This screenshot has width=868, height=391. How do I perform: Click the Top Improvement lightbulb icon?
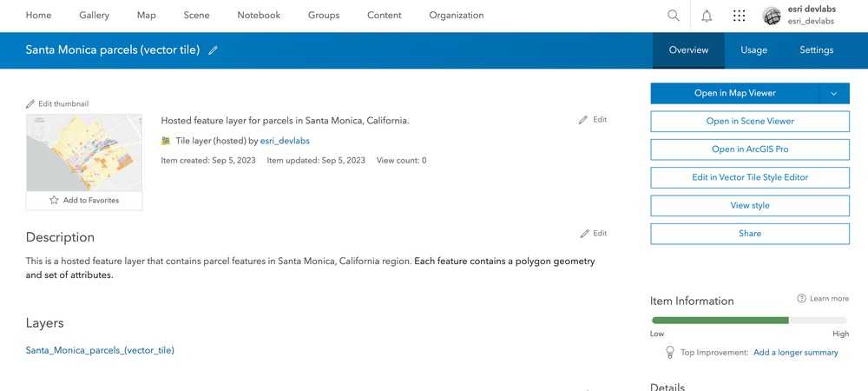click(x=669, y=352)
